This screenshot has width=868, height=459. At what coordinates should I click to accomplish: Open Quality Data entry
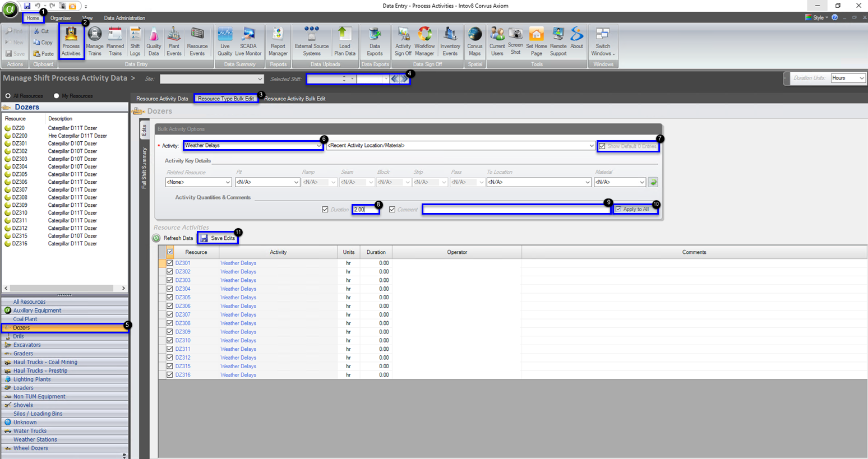coord(154,41)
